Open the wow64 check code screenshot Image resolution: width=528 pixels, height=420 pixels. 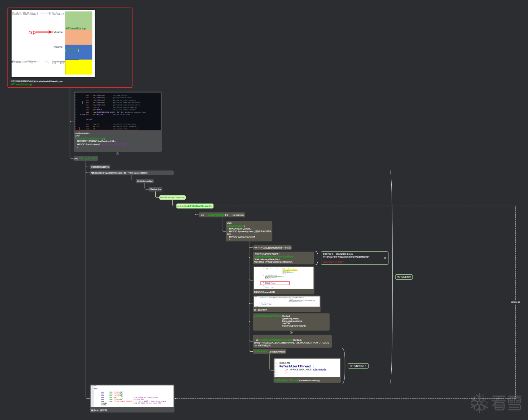(x=284, y=278)
